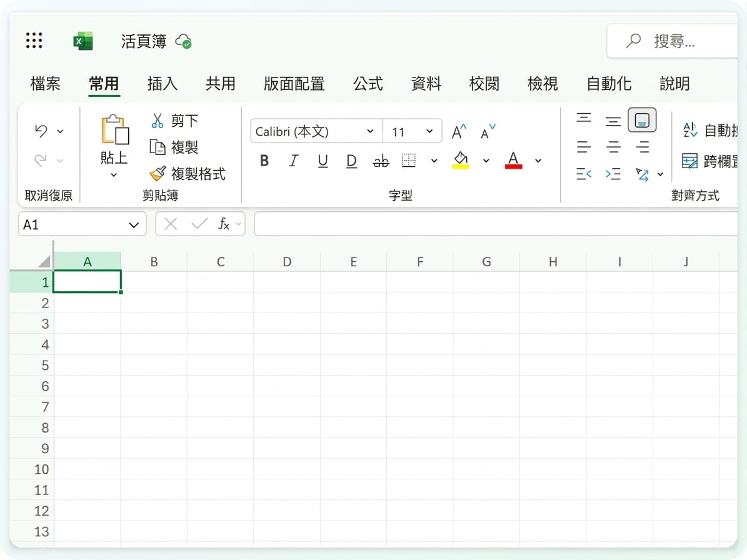The image size is (747, 560).
Task: Open the undo history dropdown arrow
Action: coord(61,131)
